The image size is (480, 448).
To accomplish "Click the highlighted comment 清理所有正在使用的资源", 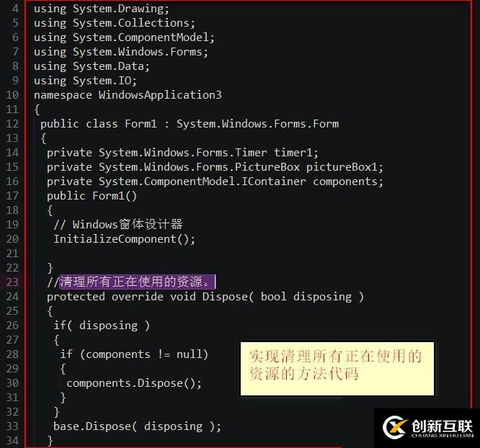I will coord(137,282).
